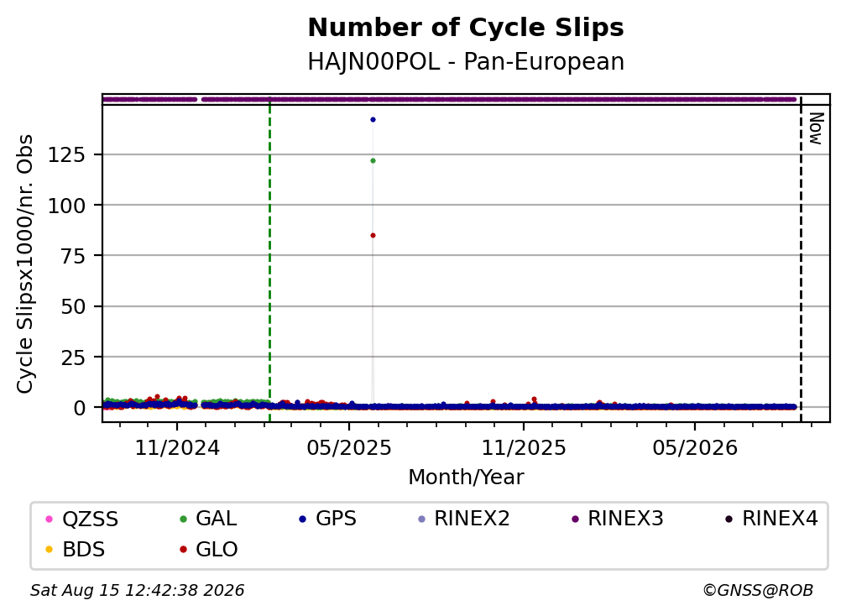
Task: Click the timestamp 'Sat Aug 15 12:42:38 2026'
Action: 137,591
